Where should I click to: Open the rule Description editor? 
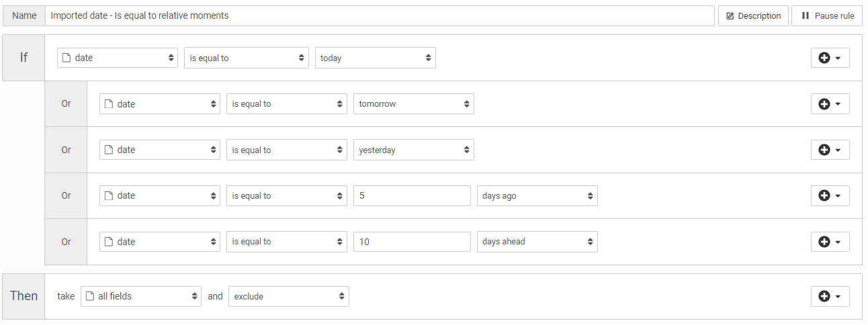[753, 15]
